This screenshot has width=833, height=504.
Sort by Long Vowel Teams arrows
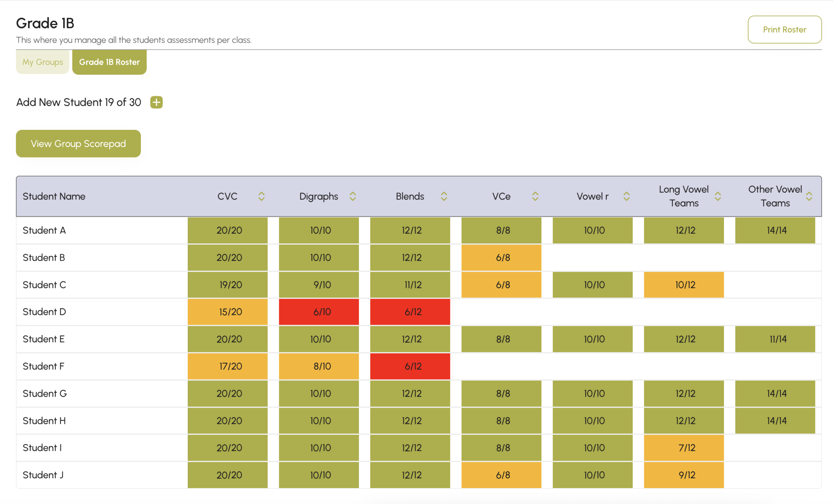click(x=718, y=197)
